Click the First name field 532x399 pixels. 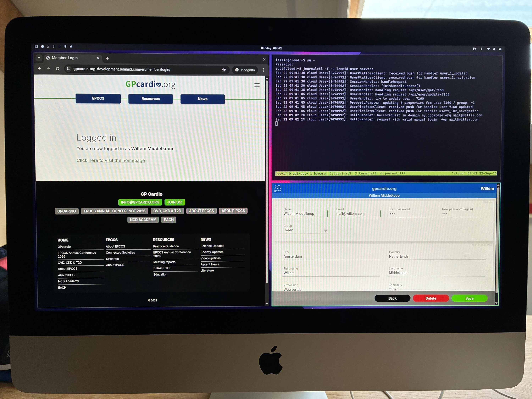(331, 273)
